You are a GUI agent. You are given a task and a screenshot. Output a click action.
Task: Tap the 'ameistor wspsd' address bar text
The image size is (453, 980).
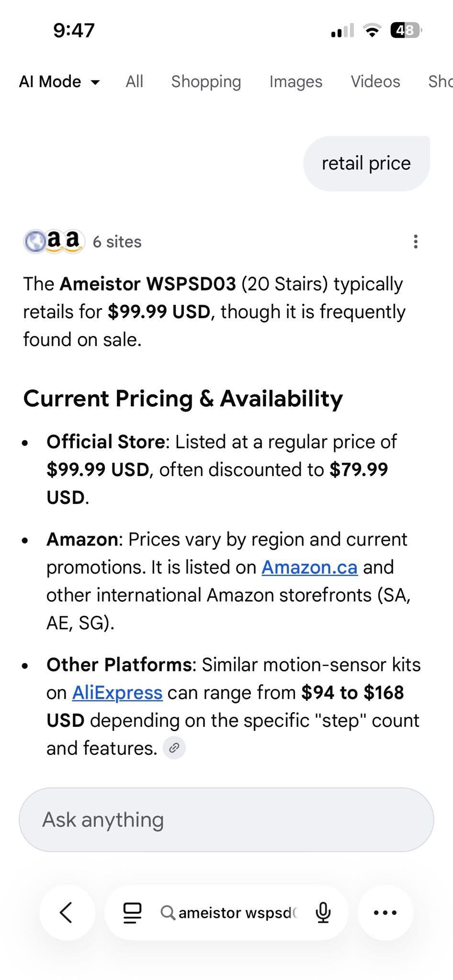point(238,913)
